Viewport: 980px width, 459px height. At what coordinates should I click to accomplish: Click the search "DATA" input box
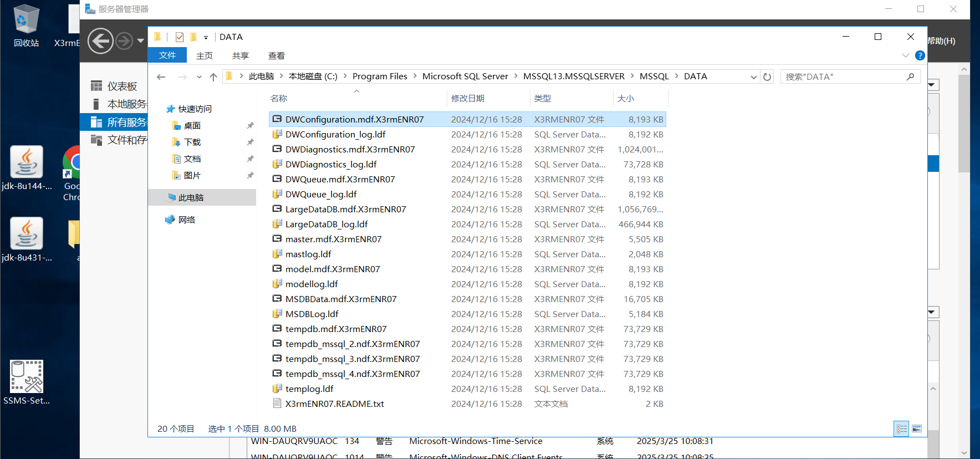point(850,77)
